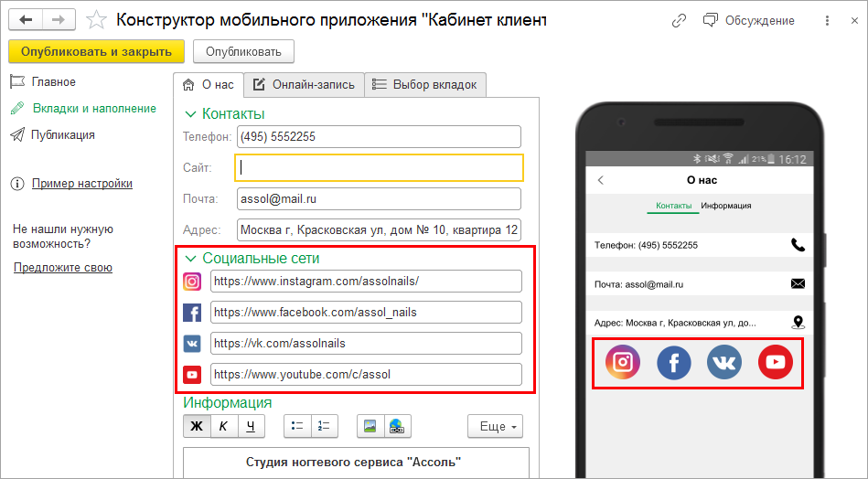Image resolution: width=868 pixels, height=479 pixels.
Task: Edit the Facebook URL field
Action: 366,312
